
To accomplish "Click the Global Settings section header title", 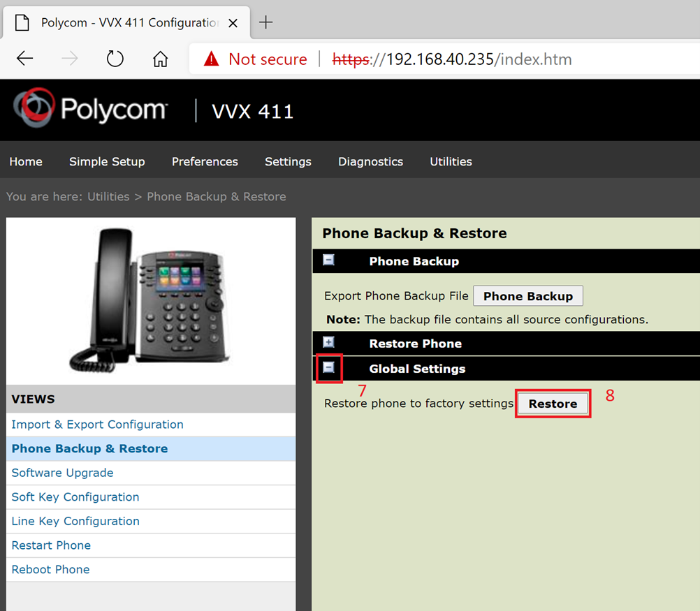I will pos(417,369).
